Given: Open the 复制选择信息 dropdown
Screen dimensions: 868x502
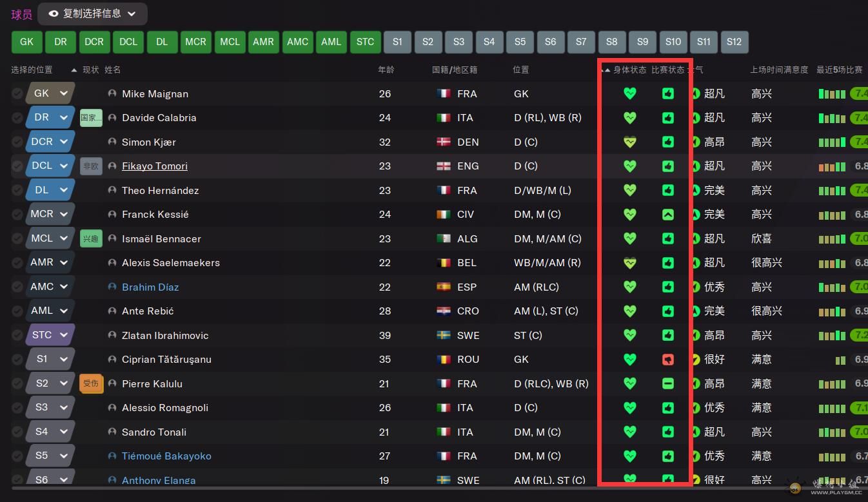Looking at the screenshot, I should coord(92,14).
